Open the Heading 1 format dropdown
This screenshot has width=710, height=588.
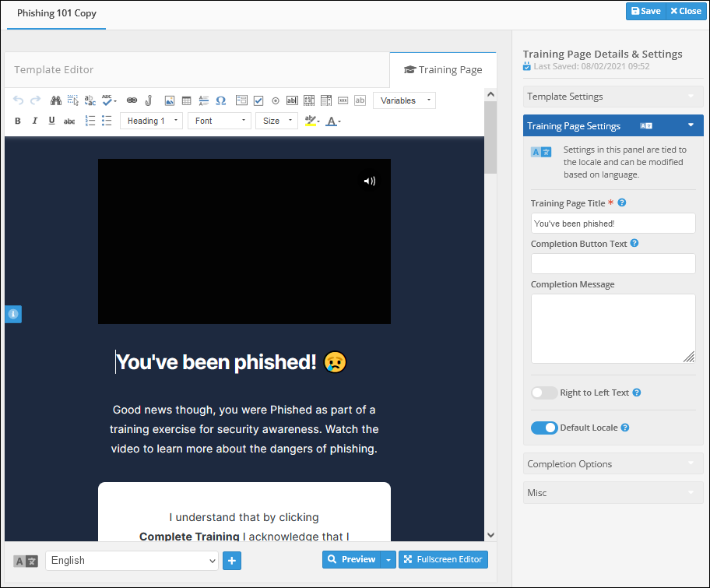click(151, 121)
